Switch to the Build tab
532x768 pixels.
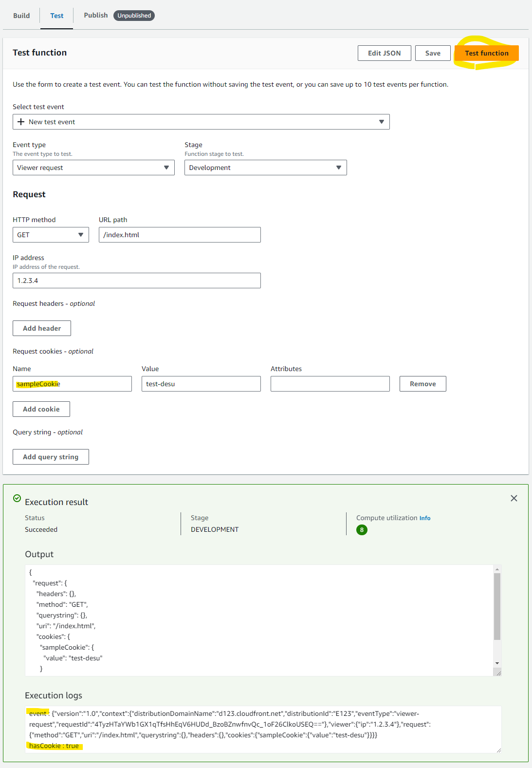(x=21, y=16)
